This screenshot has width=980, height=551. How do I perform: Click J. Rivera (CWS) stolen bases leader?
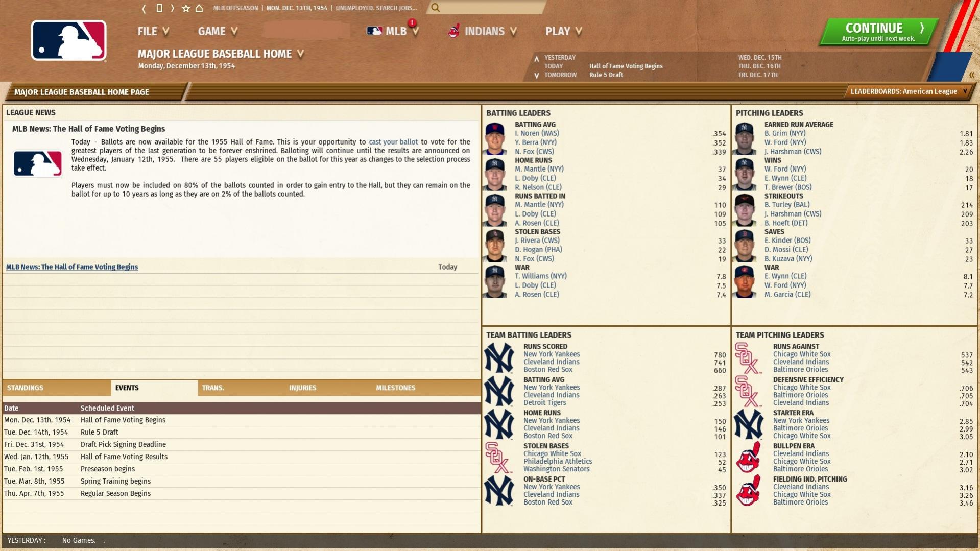click(x=537, y=241)
